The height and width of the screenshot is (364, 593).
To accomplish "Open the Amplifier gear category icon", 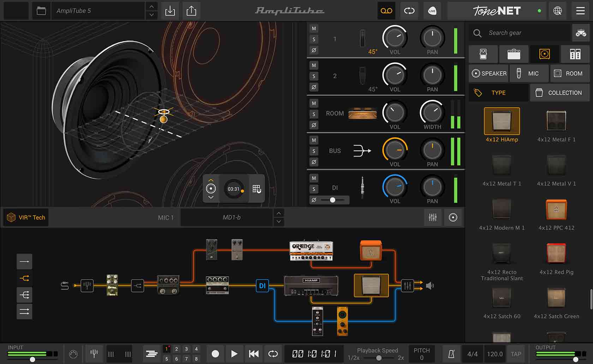I will 514,54.
